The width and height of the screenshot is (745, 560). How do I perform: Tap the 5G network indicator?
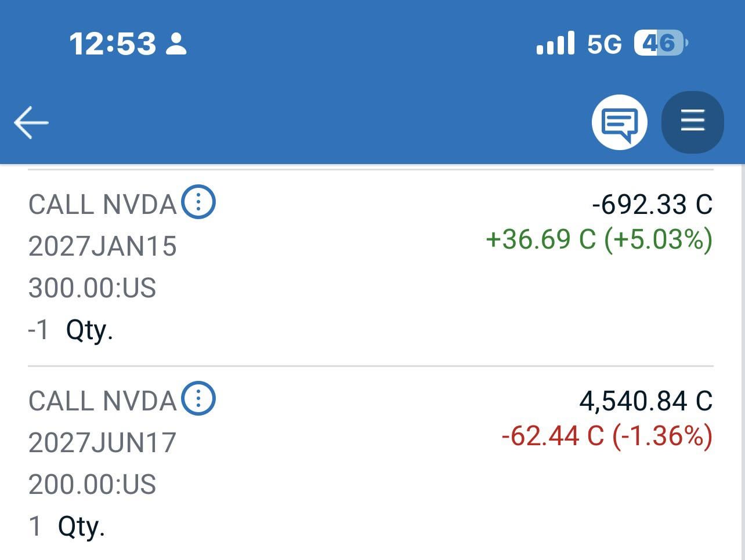pyautogui.click(x=604, y=44)
